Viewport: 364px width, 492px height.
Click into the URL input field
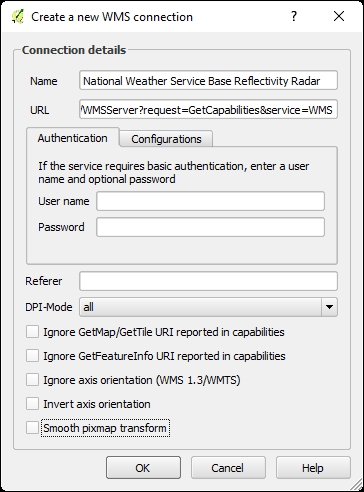(208, 109)
